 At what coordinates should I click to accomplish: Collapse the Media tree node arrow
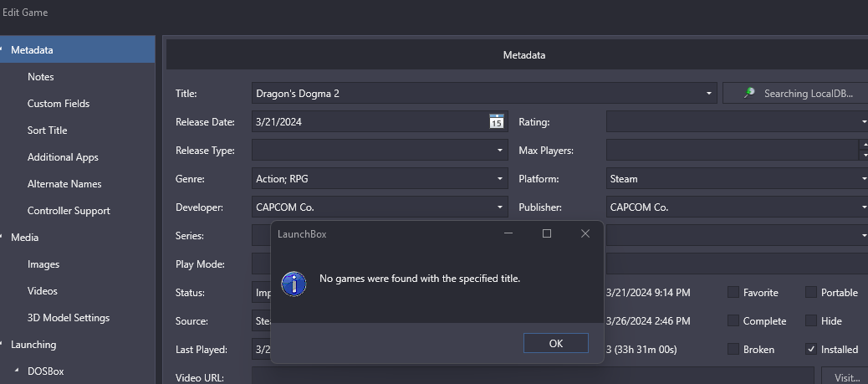[2, 237]
